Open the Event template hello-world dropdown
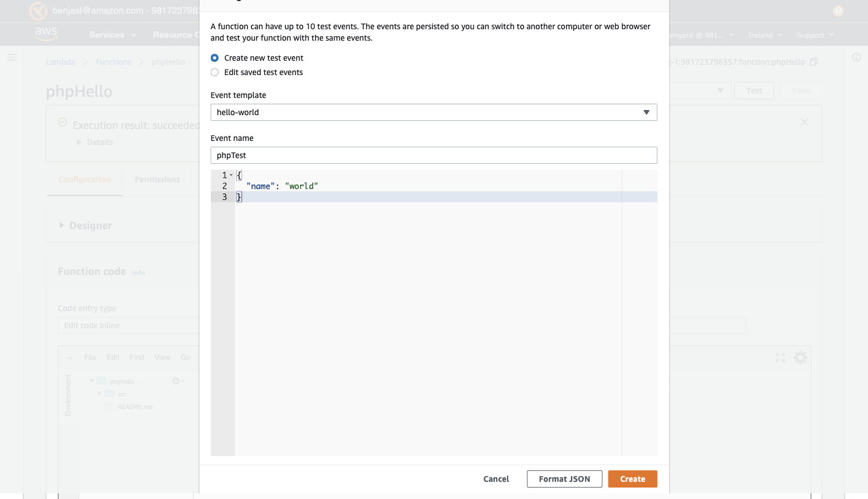 [x=434, y=112]
